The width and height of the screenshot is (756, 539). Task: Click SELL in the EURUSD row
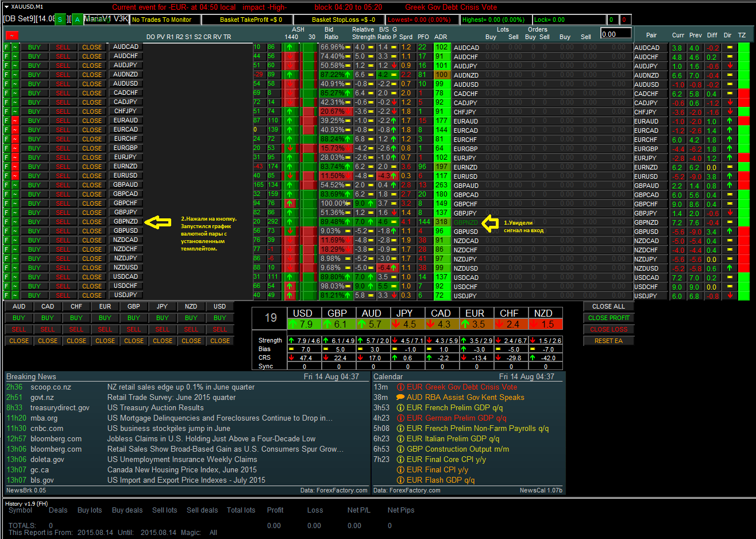[63, 176]
